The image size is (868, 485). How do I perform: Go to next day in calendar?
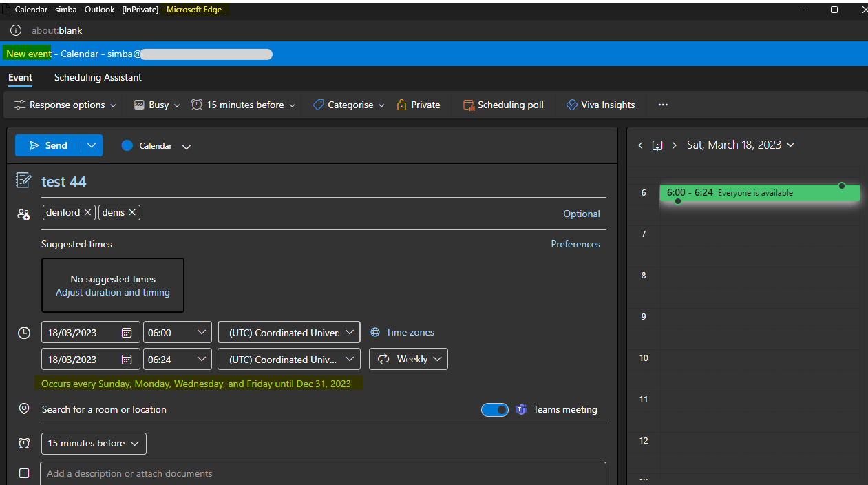pyautogui.click(x=675, y=145)
